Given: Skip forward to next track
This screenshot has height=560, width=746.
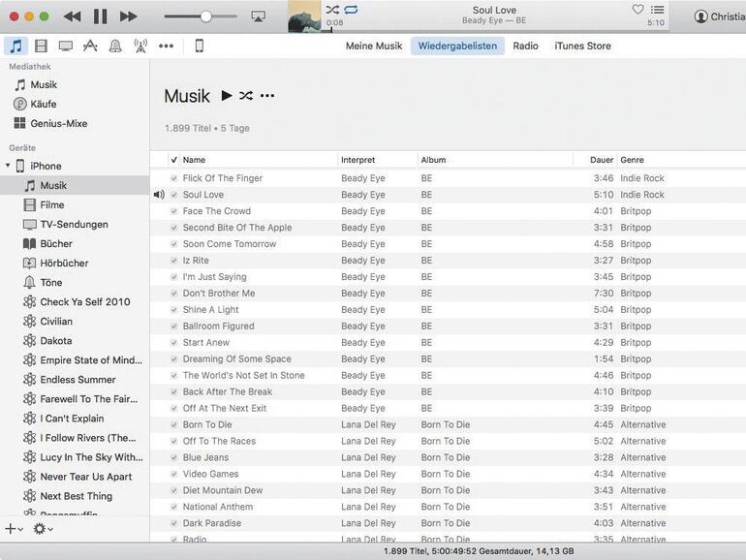Looking at the screenshot, I should 128,16.
